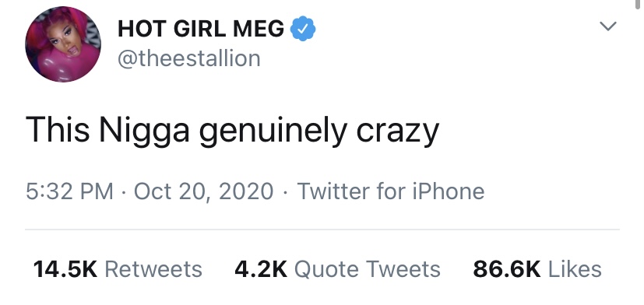The image size is (644, 305).
Task: Click the blue verified checkmark badge
Action: [x=303, y=28]
